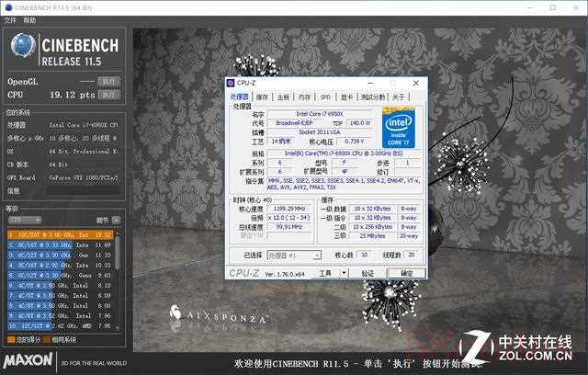Select ranking row 4 scoring 10.33

click(60, 265)
